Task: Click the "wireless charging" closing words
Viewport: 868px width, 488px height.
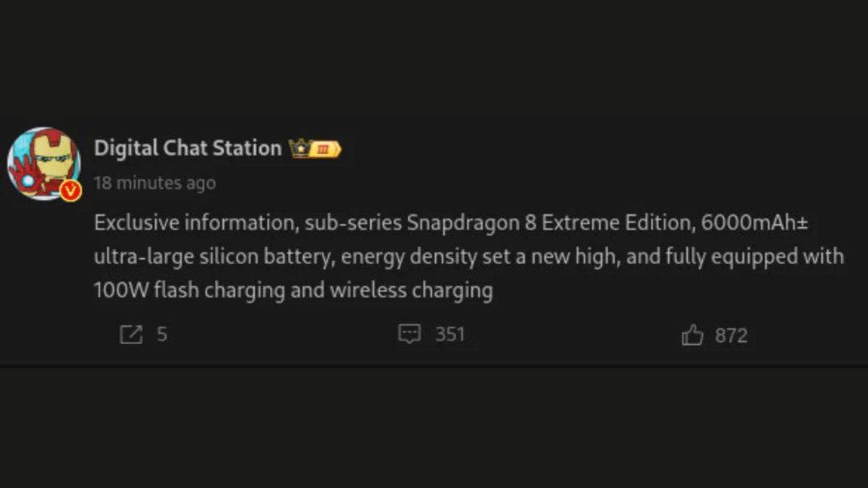Action: tap(411, 291)
